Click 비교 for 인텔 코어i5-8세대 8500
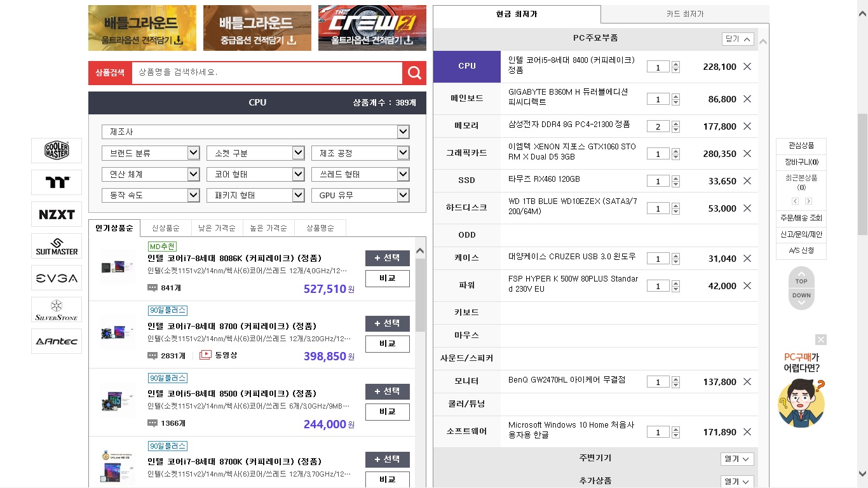 pos(388,412)
